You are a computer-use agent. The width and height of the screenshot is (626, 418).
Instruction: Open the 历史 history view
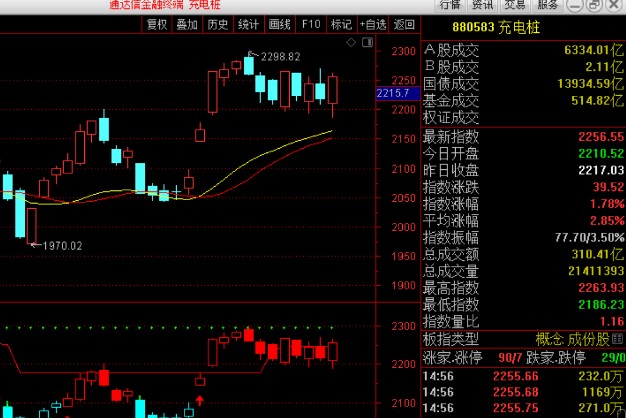218,25
